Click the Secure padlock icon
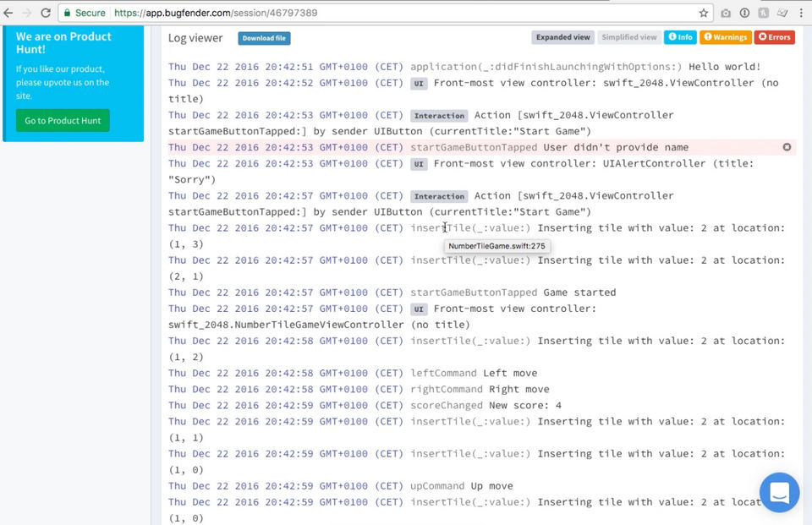 click(x=67, y=13)
